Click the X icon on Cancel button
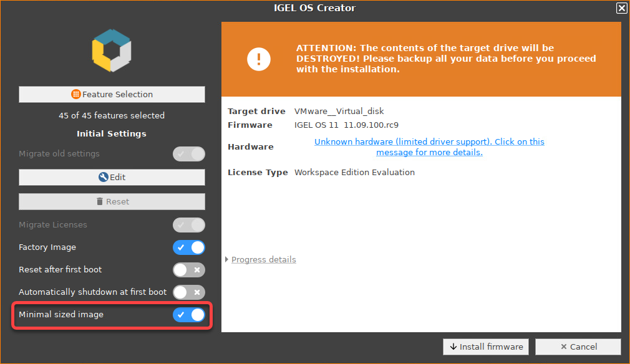Viewport: 630px width, 364px height. 564,347
